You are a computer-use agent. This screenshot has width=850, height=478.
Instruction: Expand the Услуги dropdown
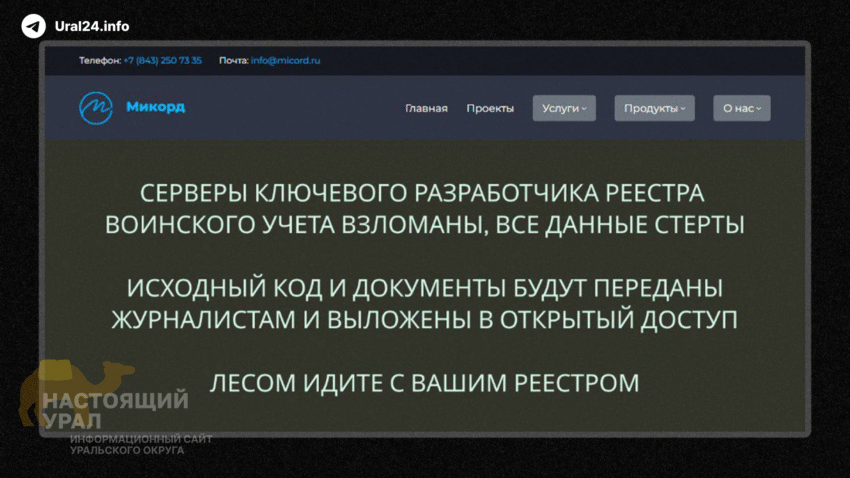pos(564,109)
